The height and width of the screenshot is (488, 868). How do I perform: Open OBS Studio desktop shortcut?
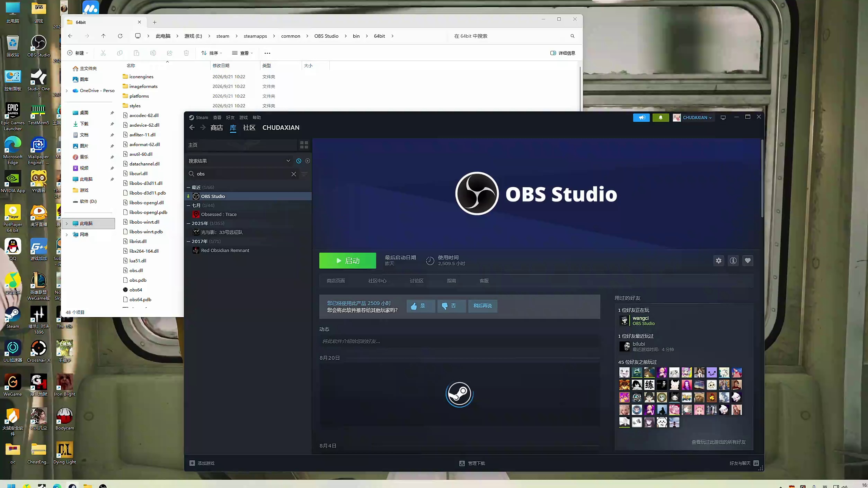39,46
